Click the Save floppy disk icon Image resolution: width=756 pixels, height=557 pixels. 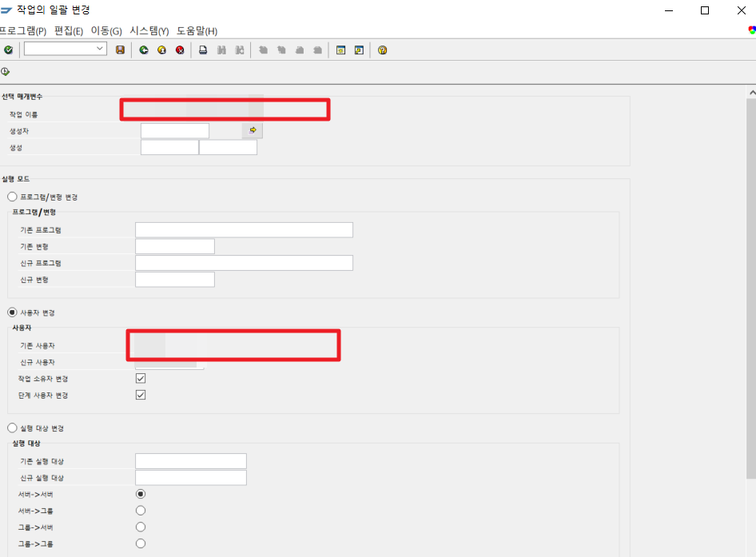point(120,50)
